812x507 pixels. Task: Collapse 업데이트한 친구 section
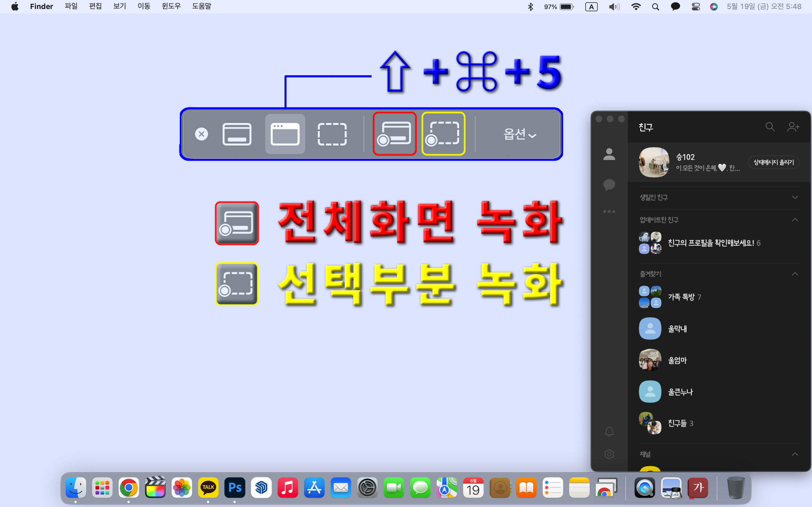point(795,220)
